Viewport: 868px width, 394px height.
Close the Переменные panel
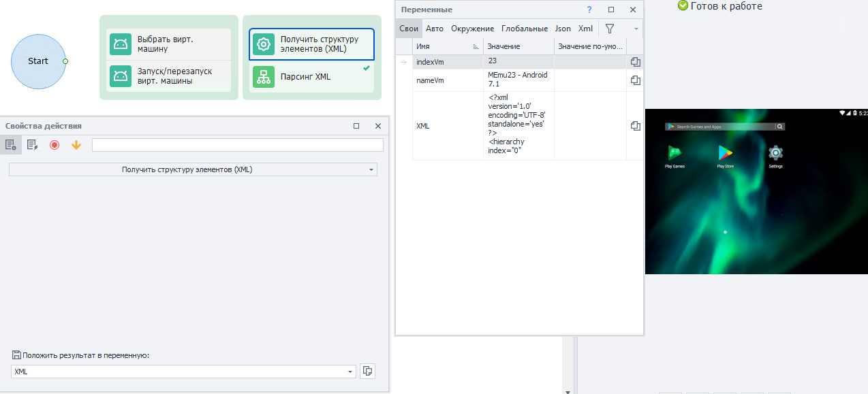[x=633, y=10]
